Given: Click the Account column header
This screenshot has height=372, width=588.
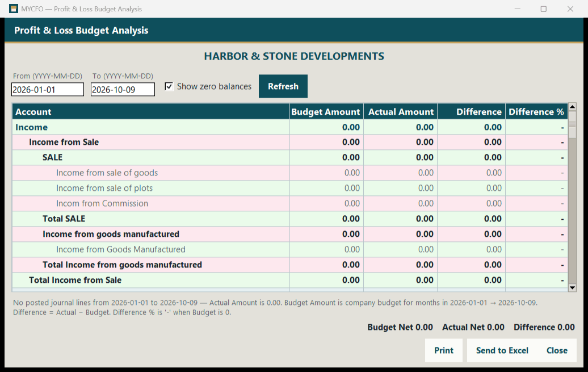Looking at the screenshot, I should pyautogui.click(x=151, y=112).
